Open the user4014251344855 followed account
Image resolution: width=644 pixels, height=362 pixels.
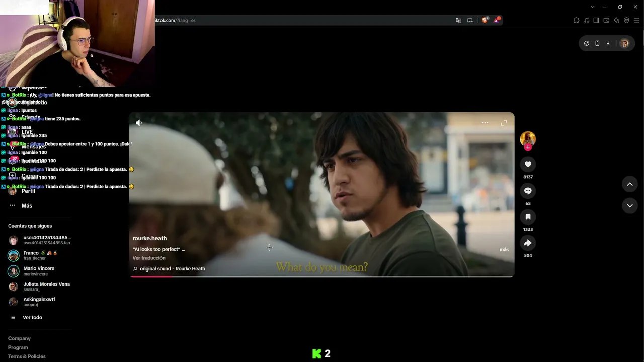coord(39,240)
